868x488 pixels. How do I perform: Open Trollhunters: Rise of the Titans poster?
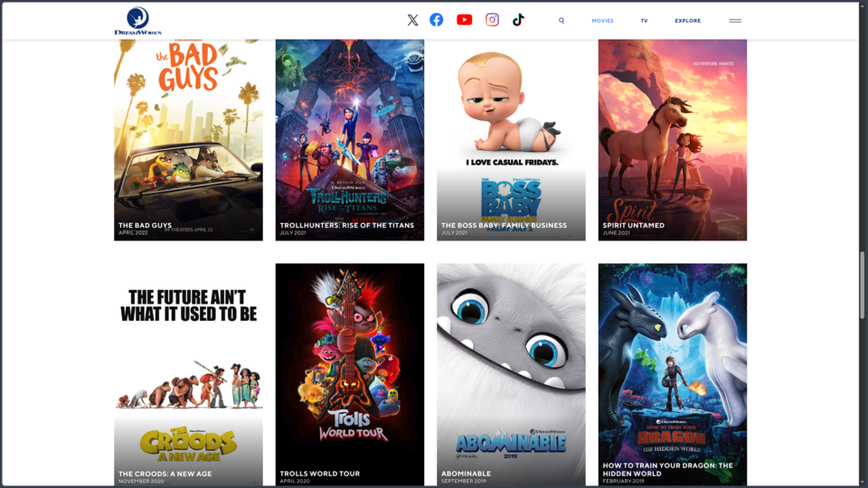pos(350,139)
